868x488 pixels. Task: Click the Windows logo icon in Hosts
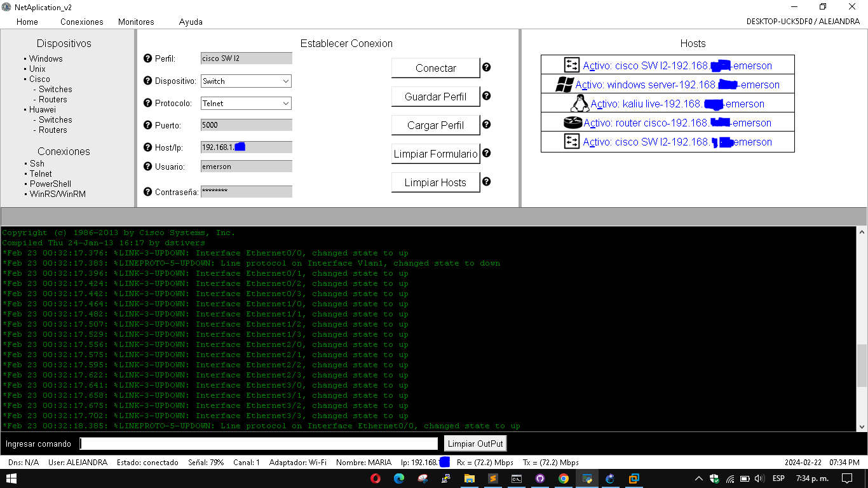tap(564, 85)
